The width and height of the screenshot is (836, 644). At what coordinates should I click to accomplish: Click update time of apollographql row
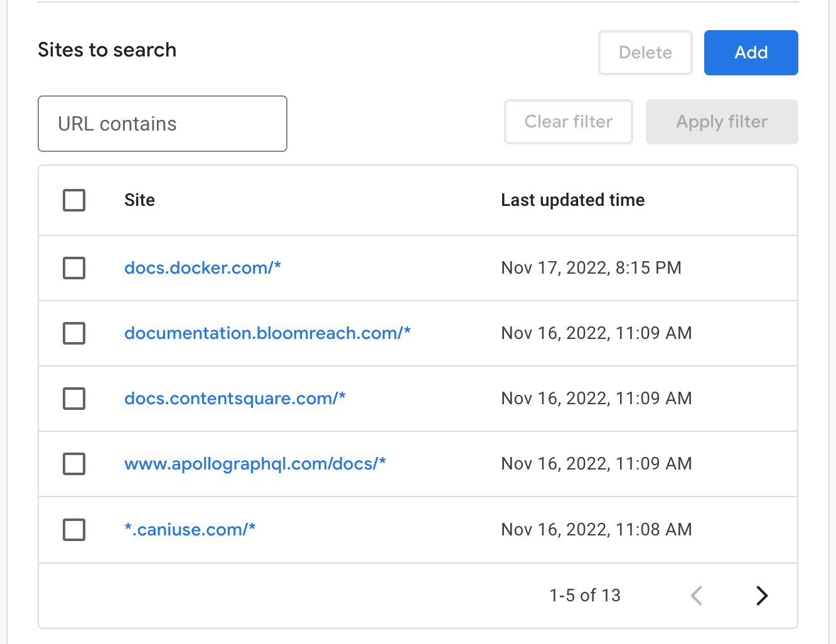(x=596, y=464)
